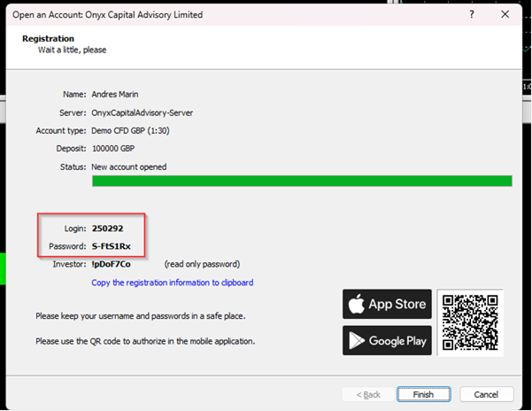Click the bold Registration heading
The image size is (532, 411).
click(48, 39)
